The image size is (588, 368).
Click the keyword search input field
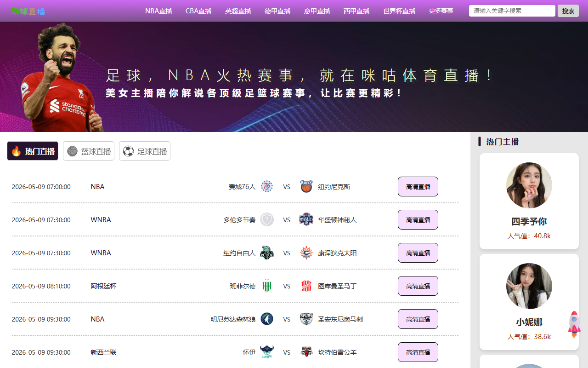click(x=512, y=11)
